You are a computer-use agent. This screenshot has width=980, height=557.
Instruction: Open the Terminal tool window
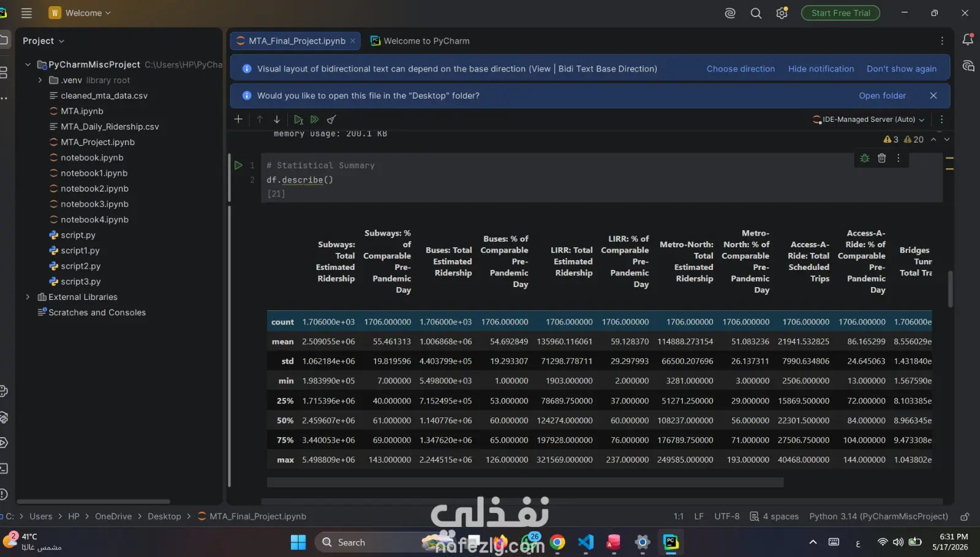click(x=3, y=469)
